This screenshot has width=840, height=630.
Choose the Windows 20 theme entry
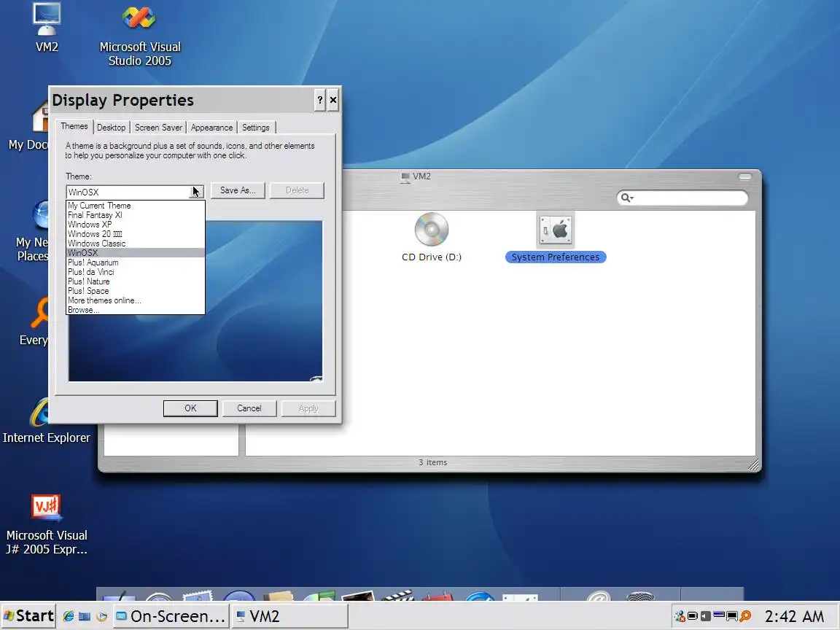[x=135, y=234]
